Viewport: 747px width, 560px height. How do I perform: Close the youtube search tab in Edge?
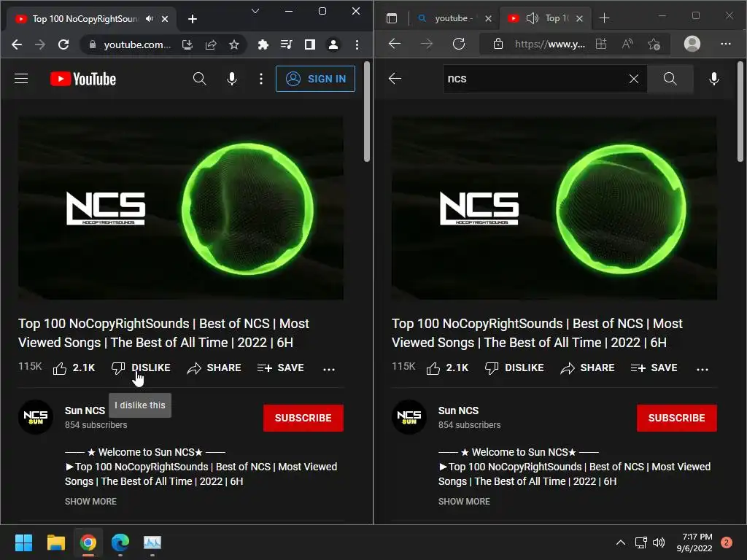488,18
